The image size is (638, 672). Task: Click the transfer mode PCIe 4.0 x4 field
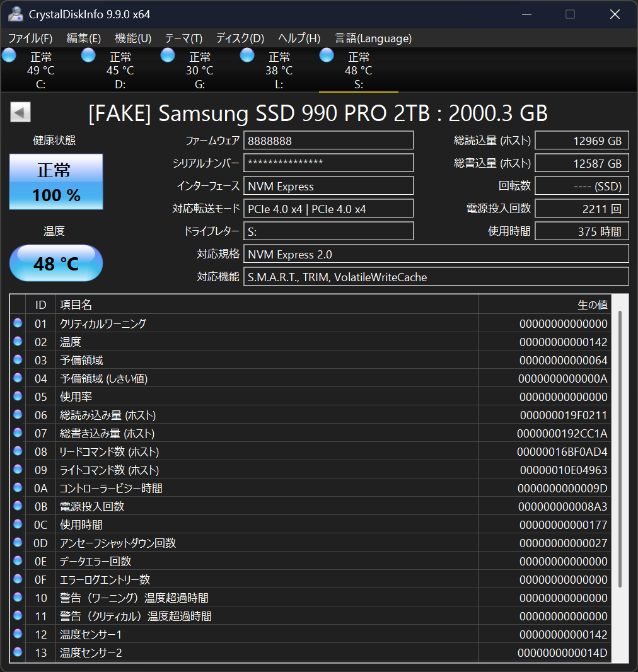[x=328, y=209]
